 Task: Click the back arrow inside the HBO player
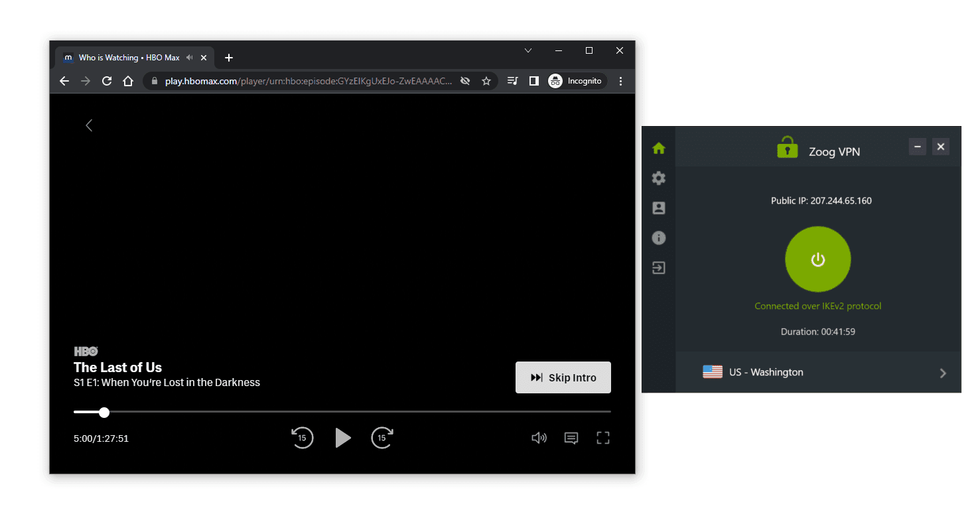[89, 125]
